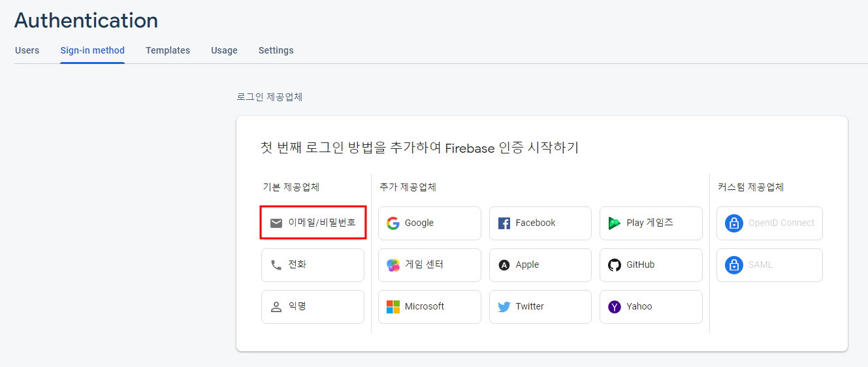Add 게임 센터 provider label

pos(424,264)
